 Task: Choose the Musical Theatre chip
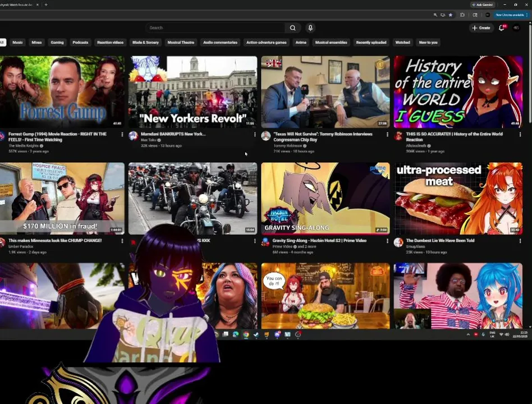coord(181,43)
